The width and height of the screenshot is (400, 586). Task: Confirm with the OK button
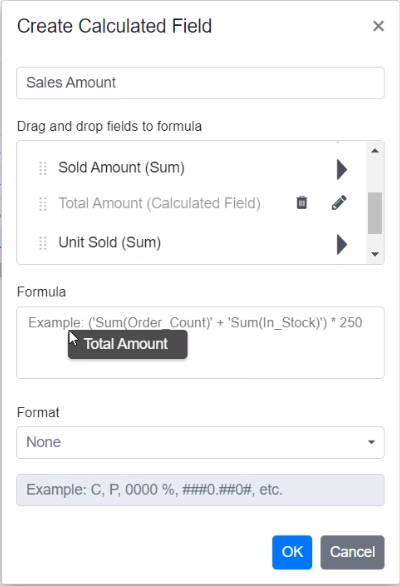[x=292, y=552]
